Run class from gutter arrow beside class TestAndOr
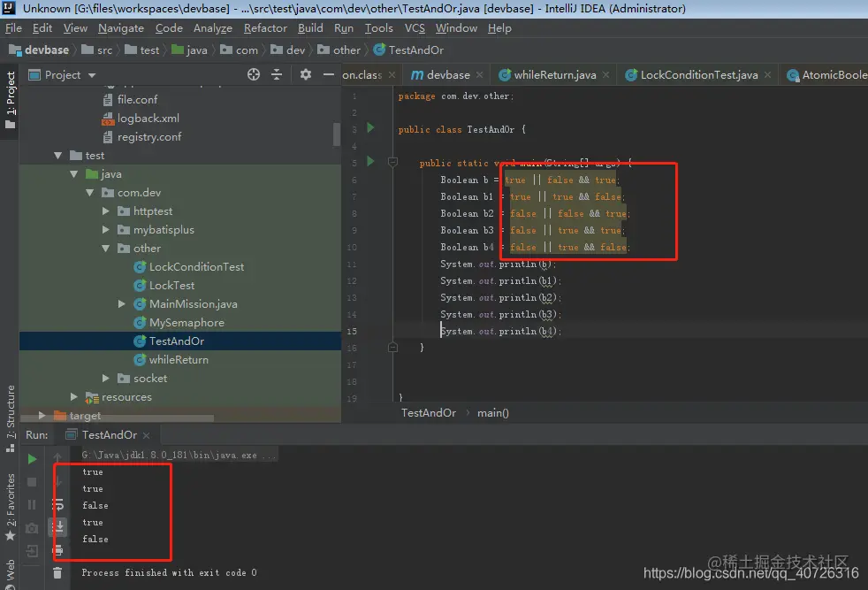 371,128
